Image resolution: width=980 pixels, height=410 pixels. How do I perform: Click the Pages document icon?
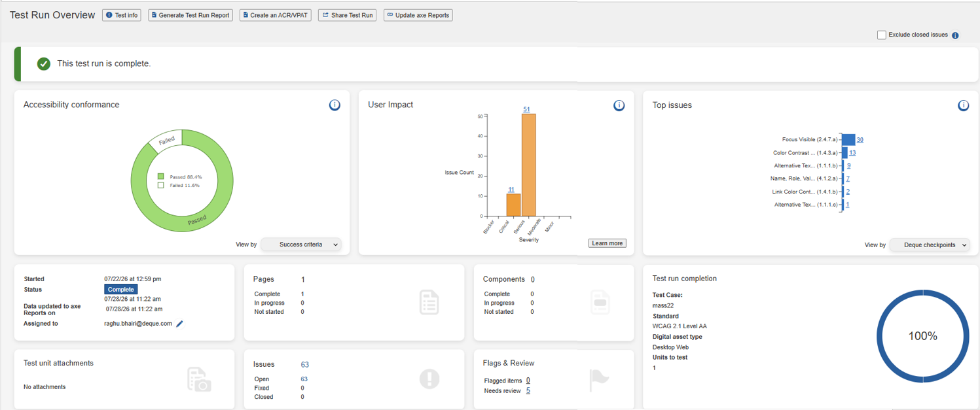pos(429,302)
